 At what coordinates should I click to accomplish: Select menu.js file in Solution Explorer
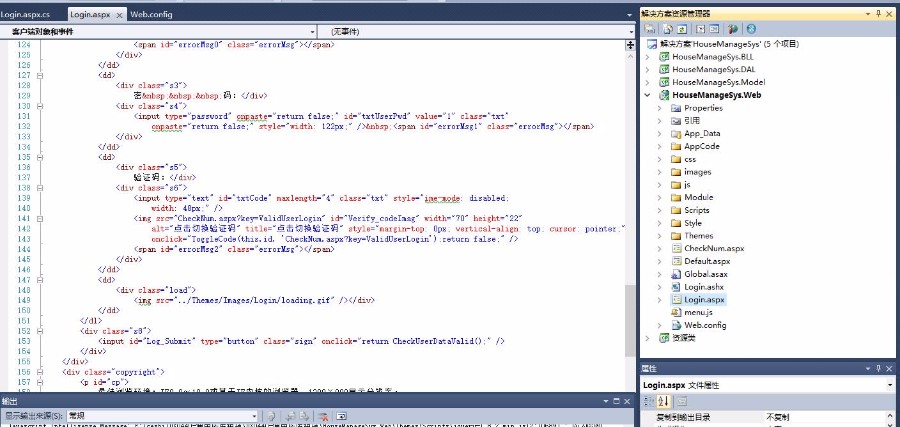(x=698, y=312)
